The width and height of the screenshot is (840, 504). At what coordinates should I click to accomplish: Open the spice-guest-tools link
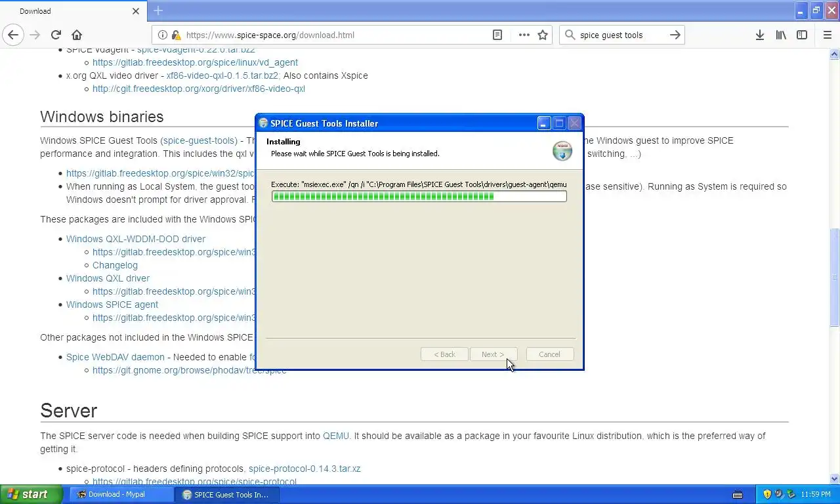pos(199,140)
